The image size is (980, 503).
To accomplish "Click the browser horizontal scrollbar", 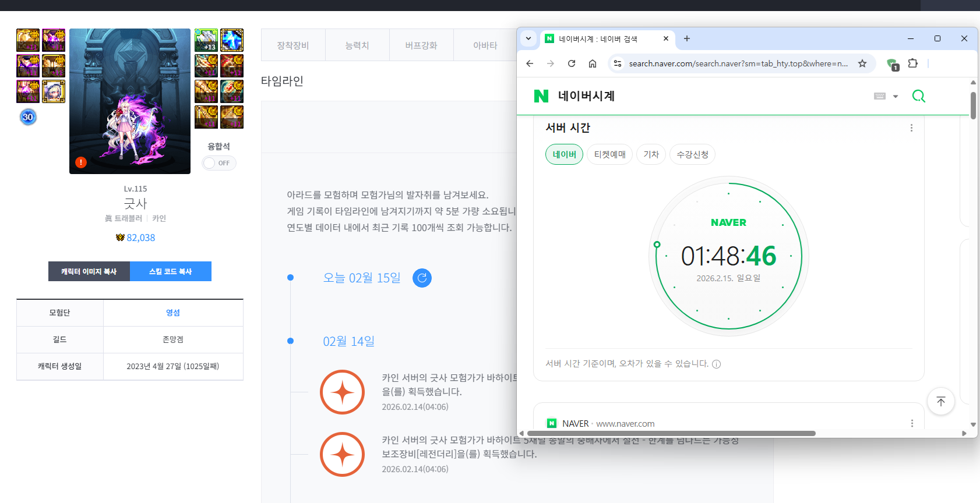I will coord(670,433).
